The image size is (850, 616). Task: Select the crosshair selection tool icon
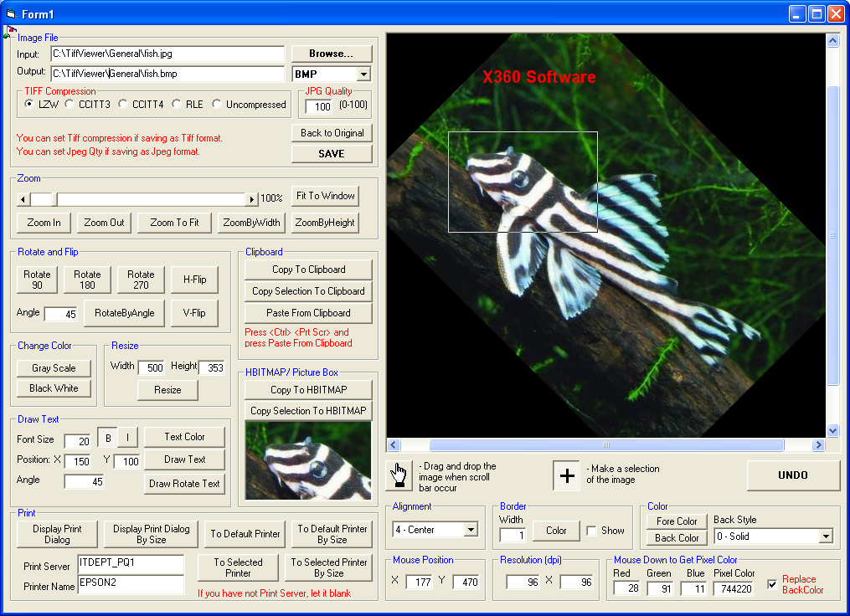tap(566, 474)
